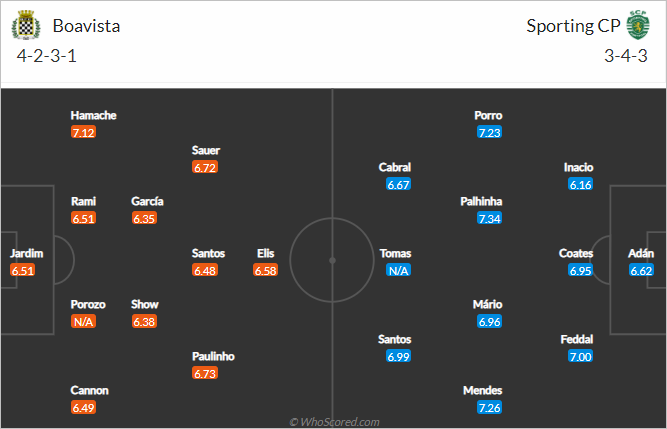
Task: Click Cannon's 6.49 rating badge
Action: click(x=83, y=407)
